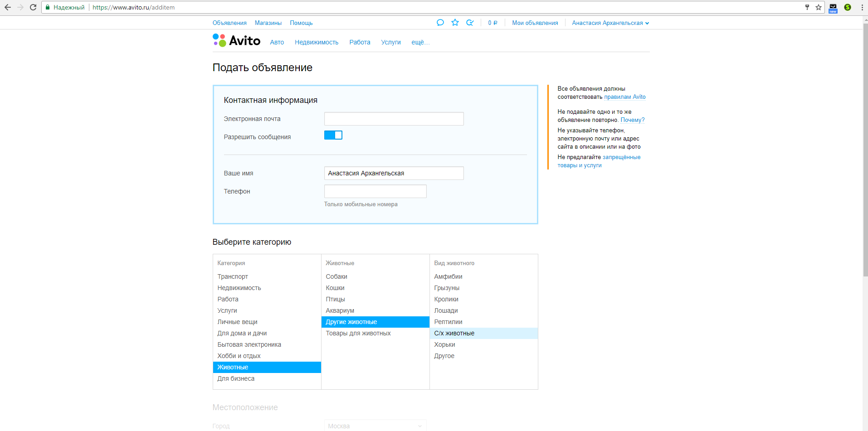This screenshot has height=431, width=868.
Task: Select Для дома и дачи category
Action: tap(267, 333)
